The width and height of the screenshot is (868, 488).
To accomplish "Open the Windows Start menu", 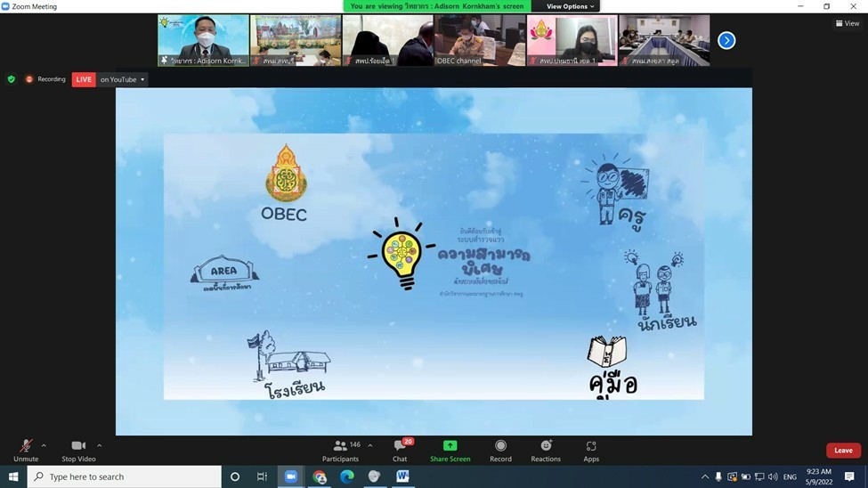I will coord(13,476).
